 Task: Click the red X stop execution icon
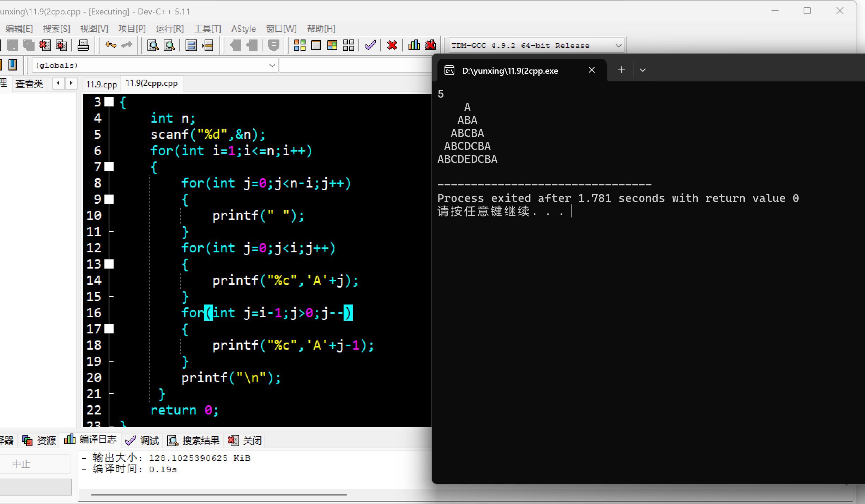[392, 45]
